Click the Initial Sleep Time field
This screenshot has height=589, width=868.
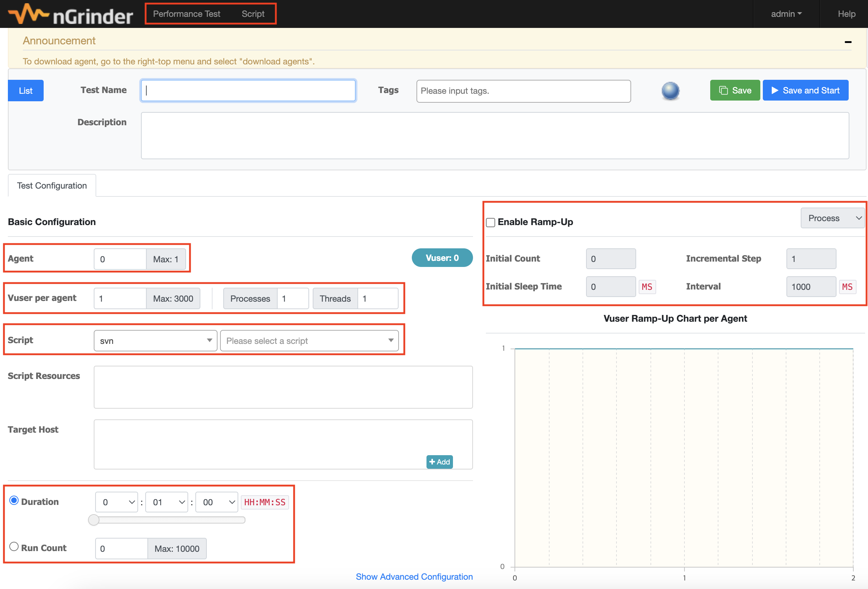tap(611, 287)
